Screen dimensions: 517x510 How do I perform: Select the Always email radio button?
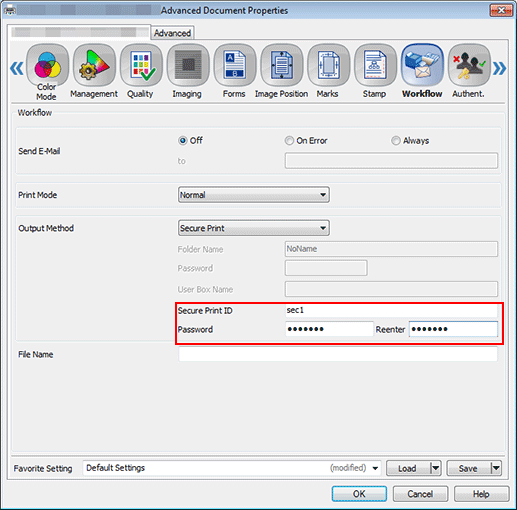(396, 141)
